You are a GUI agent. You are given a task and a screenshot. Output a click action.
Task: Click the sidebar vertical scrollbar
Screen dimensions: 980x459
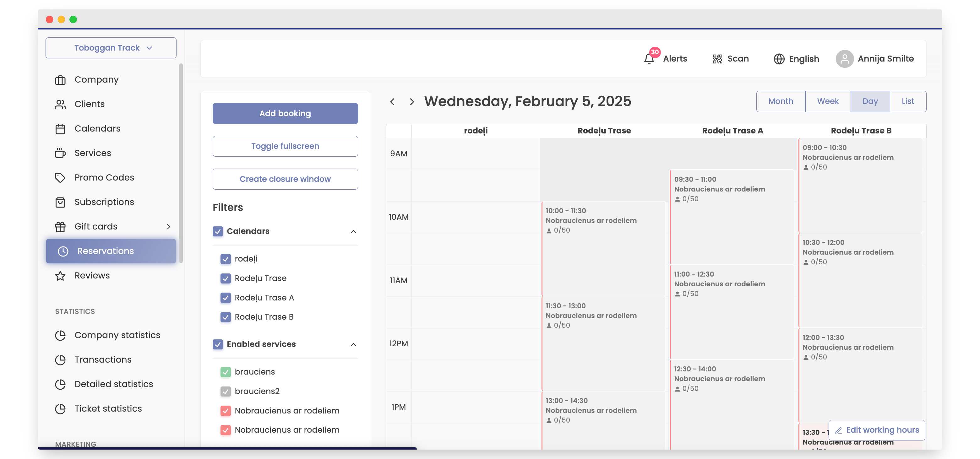tap(181, 164)
